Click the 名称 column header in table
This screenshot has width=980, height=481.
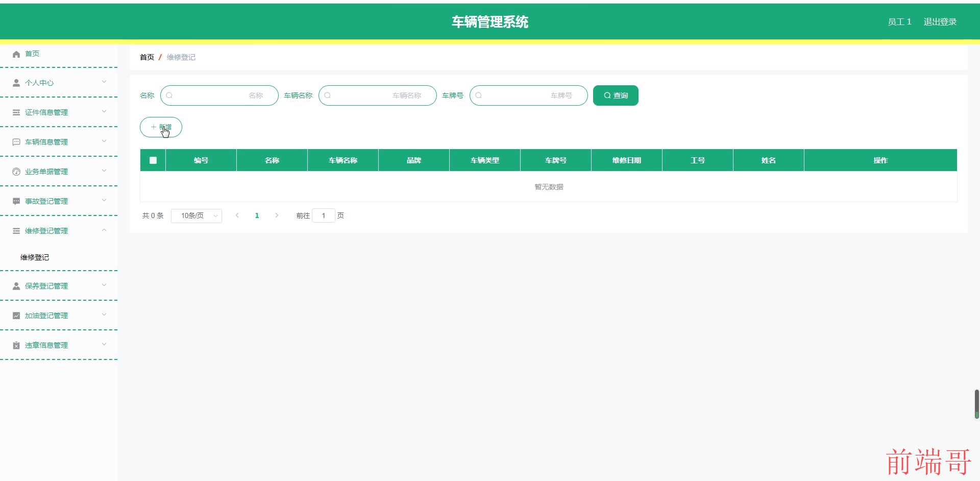[x=272, y=160]
